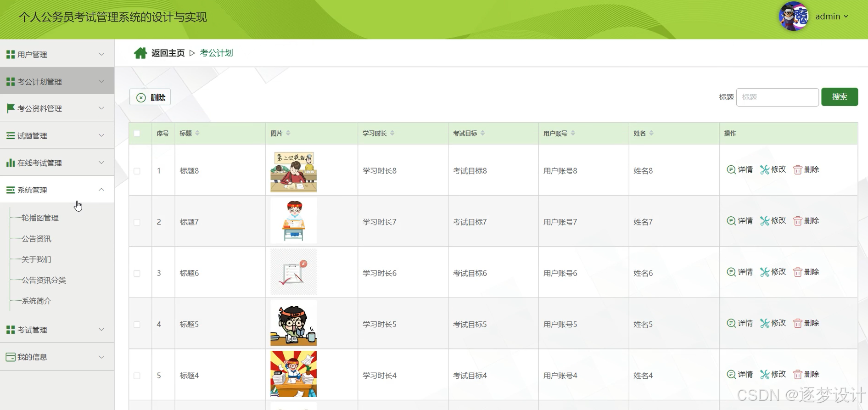
Task: Click 返回主页 breadcrumb link
Action: [x=168, y=53]
